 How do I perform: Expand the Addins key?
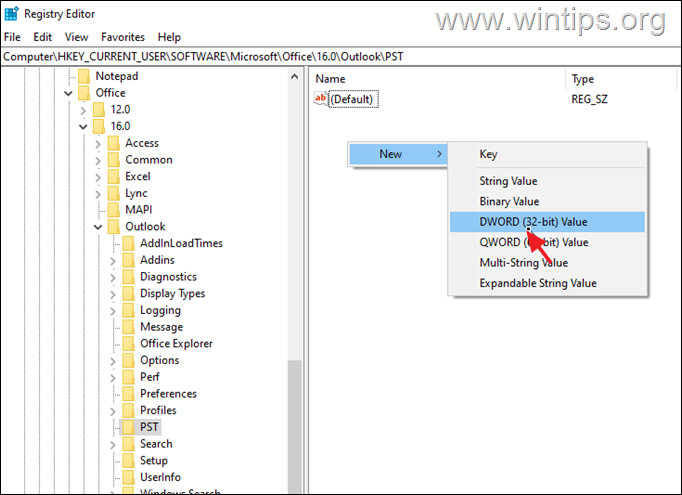pyautogui.click(x=113, y=261)
